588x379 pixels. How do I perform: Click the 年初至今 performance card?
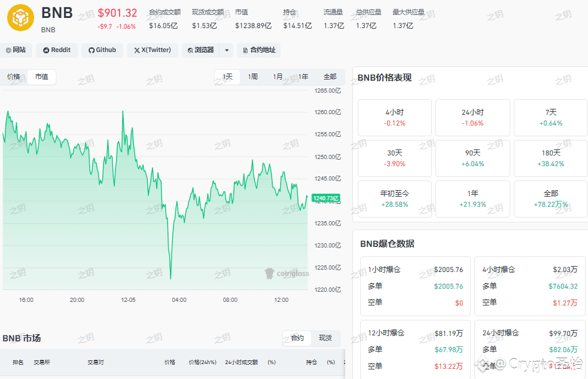point(395,199)
